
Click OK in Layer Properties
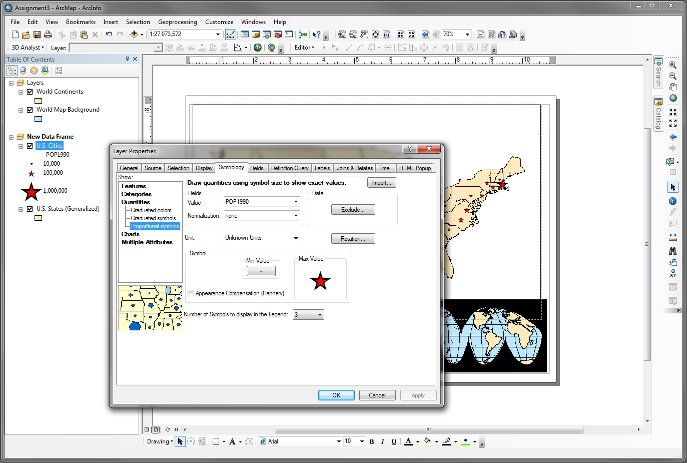(x=336, y=395)
